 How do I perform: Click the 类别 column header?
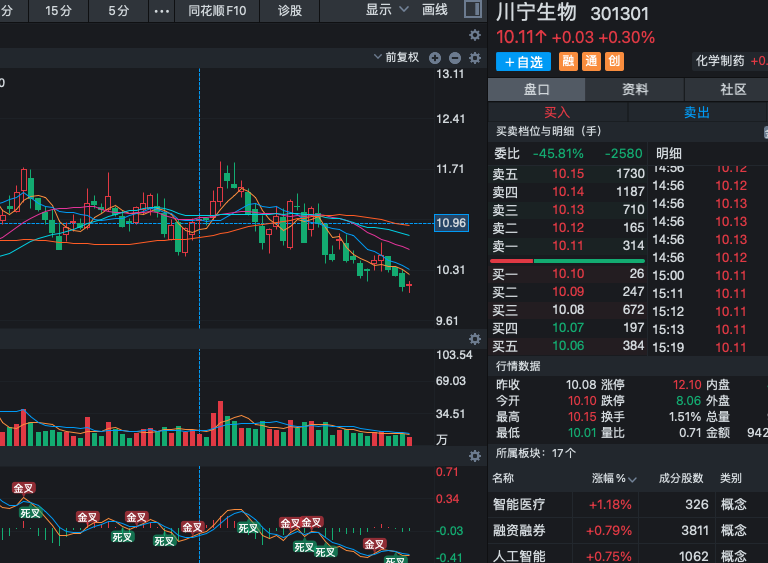tap(730, 478)
